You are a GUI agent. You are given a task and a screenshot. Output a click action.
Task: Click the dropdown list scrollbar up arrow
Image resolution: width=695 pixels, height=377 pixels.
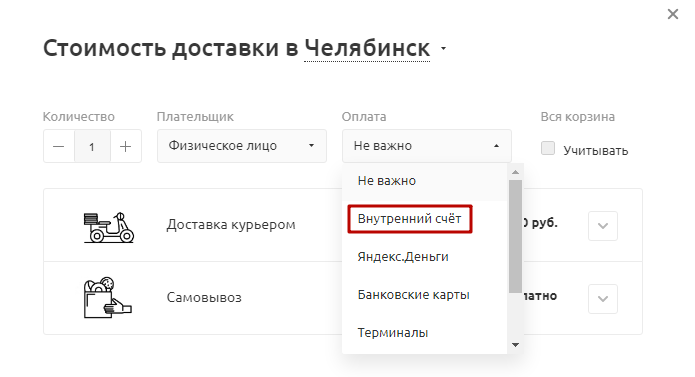coord(515,172)
